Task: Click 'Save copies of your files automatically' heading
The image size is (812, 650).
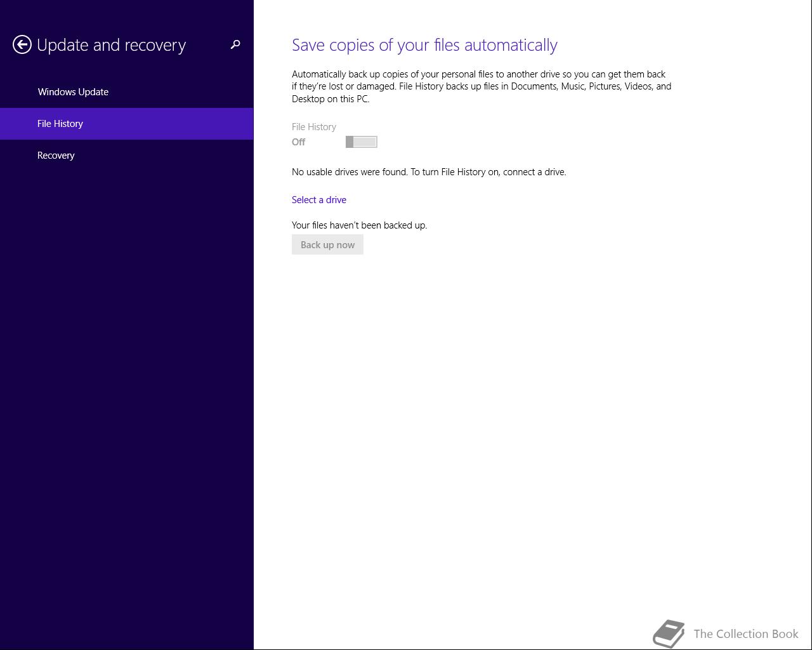Action: pos(424,45)
